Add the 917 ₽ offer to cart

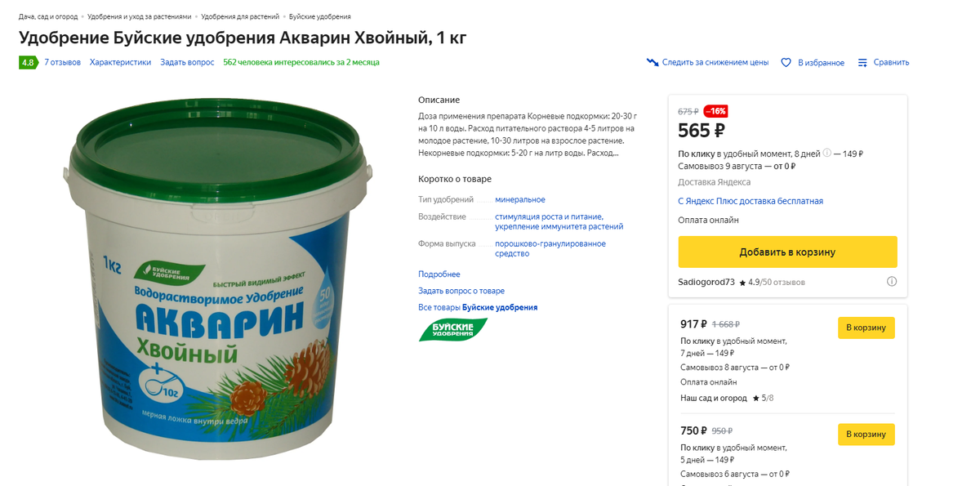(866, 328)
